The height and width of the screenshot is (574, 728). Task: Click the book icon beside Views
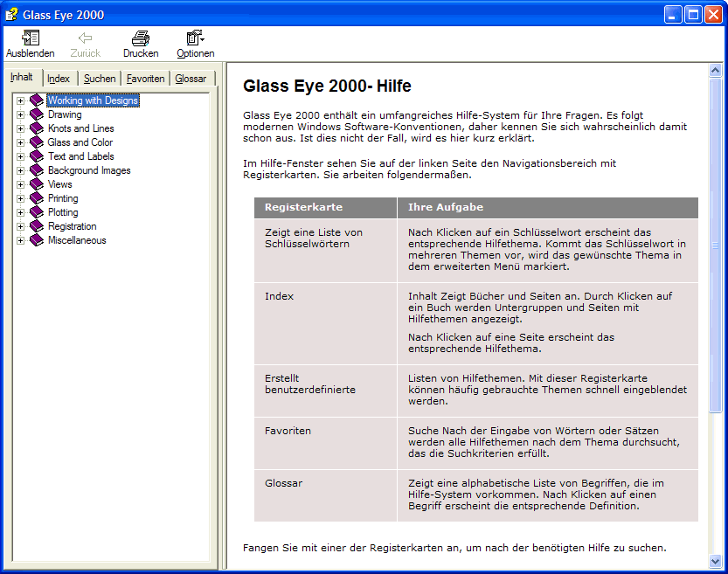coord(37,184)
